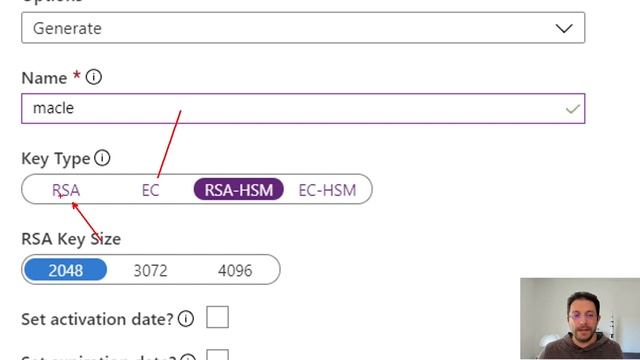Switch key type to EC-HSM

[x=327, y=190]
